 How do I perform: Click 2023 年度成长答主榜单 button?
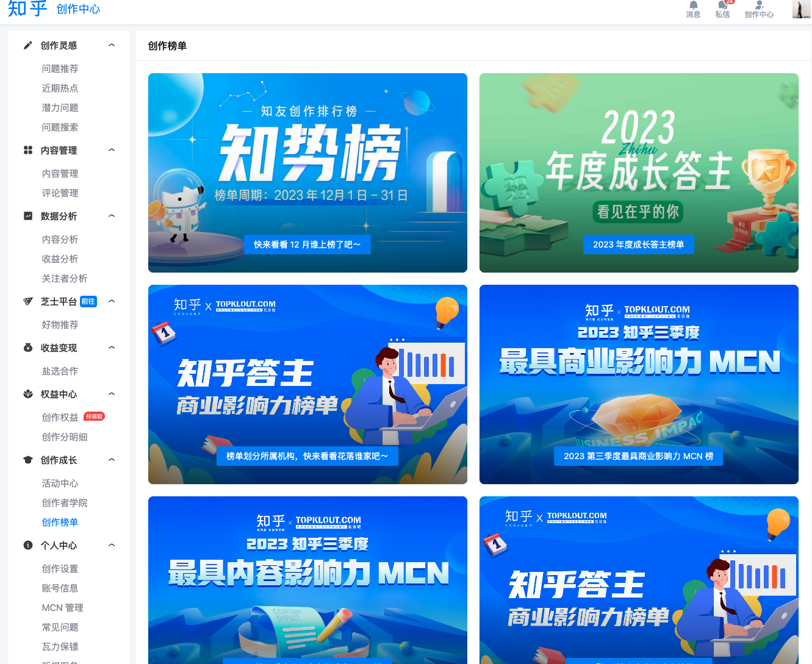(x=638, y=245)
